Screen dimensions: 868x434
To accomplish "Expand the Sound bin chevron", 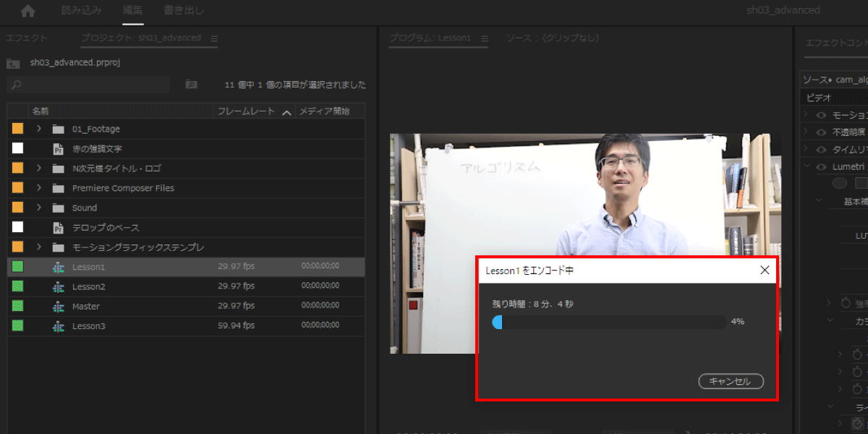I will [x=39, y=208].
